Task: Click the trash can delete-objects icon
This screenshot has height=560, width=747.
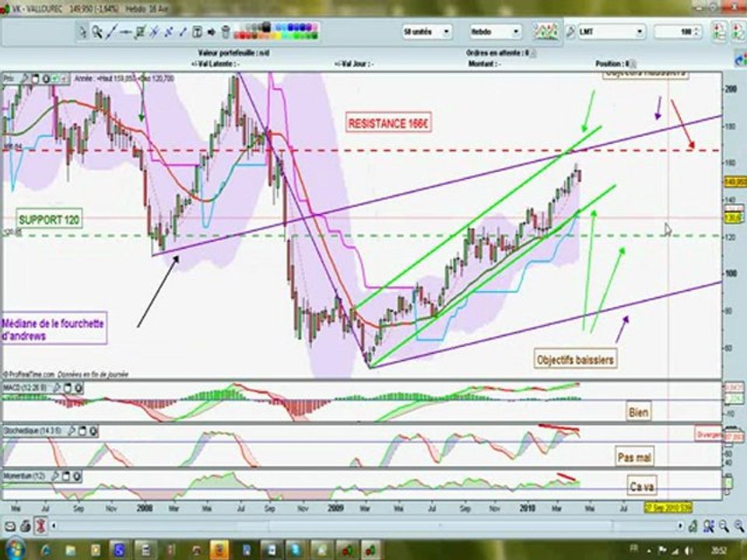Action: point(226,32)
